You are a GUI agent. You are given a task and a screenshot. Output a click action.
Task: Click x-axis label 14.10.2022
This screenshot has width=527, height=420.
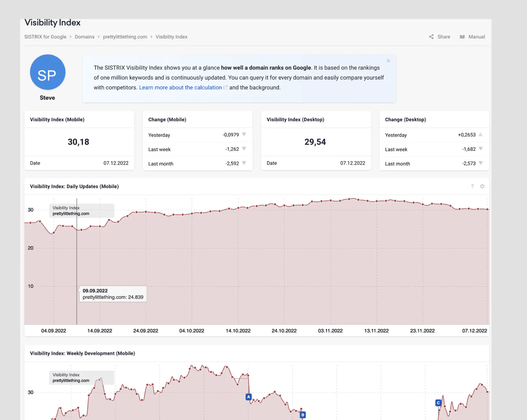pos(238,331)
